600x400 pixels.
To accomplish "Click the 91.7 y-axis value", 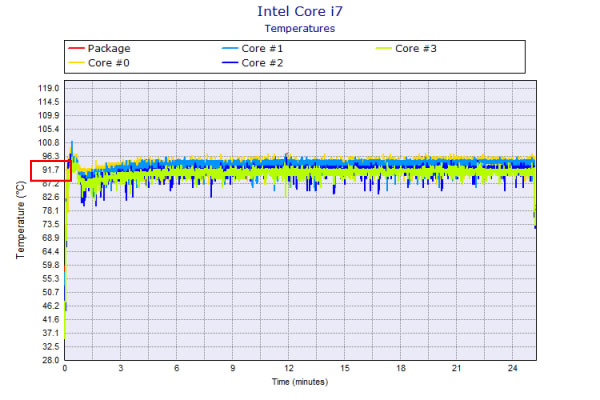I will pos(51,170).
